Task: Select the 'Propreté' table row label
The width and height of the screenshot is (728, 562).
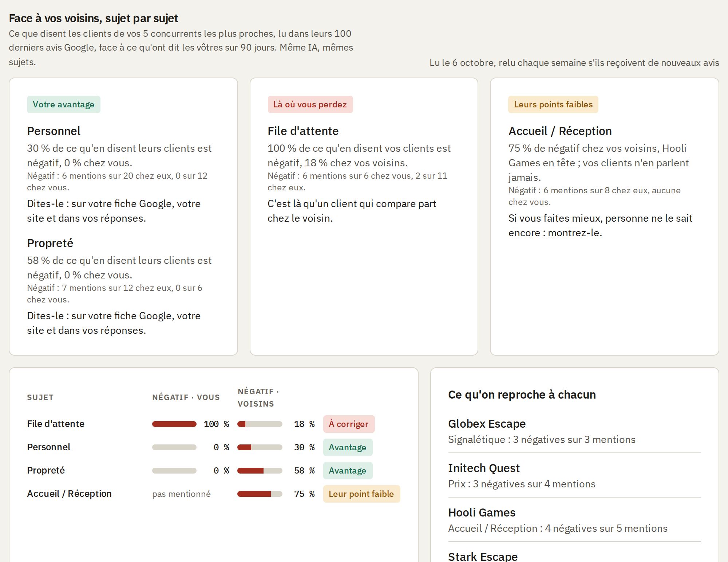Action: click(46, 471)
